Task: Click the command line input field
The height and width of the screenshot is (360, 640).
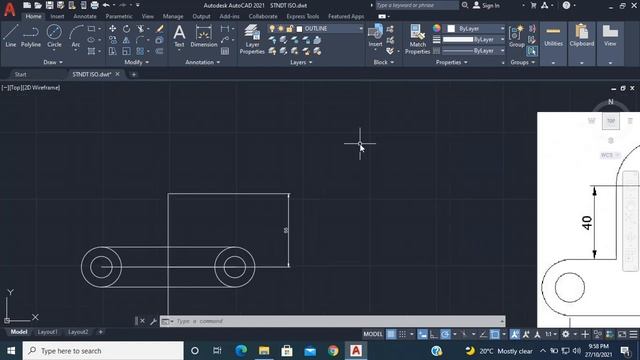Action: click(x=333, y=321)
